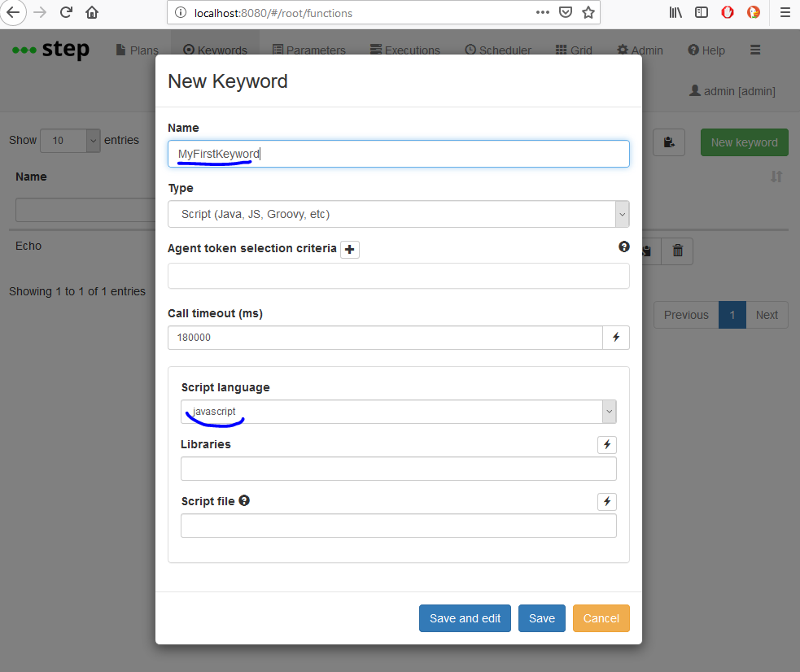800x672 pixels.
Task: Click the import keyword icon beside New keyword
Action: (669, 142)
